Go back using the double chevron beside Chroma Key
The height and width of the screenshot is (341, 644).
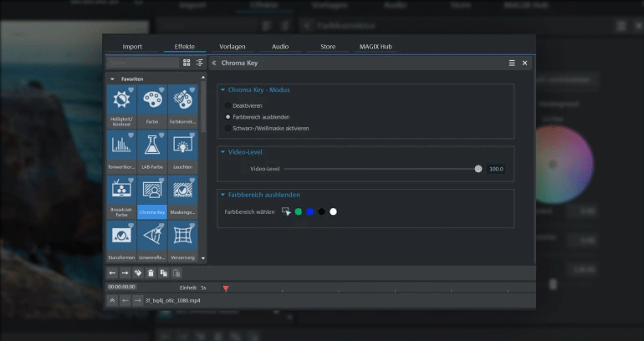tap(214, 63)
